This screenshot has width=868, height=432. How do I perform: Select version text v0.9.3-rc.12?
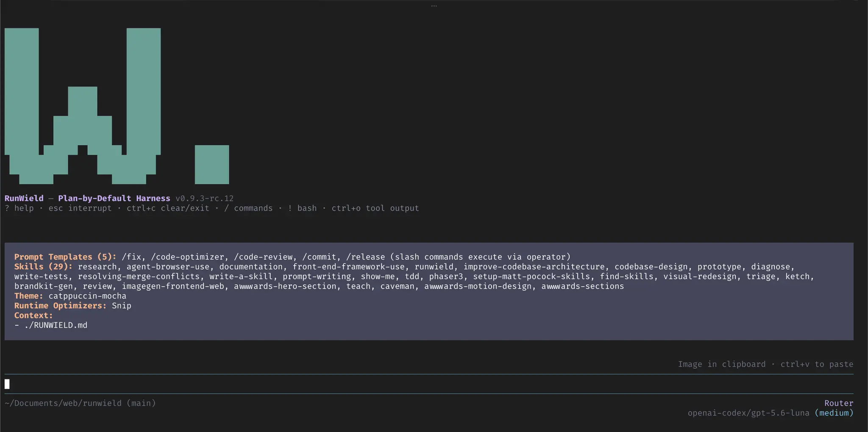[x=204, y=198]
